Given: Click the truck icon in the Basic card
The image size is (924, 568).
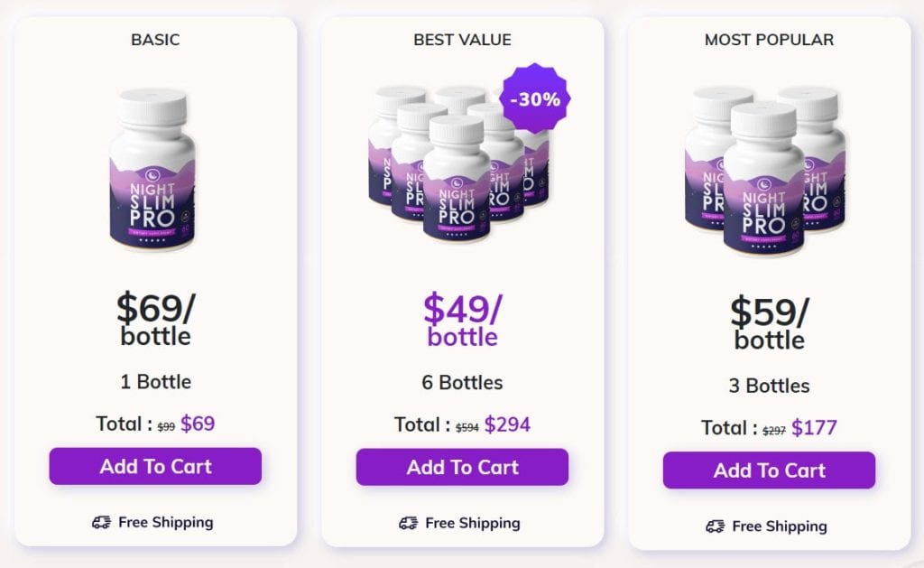Looking at the screenshot, I should point(101,523).
